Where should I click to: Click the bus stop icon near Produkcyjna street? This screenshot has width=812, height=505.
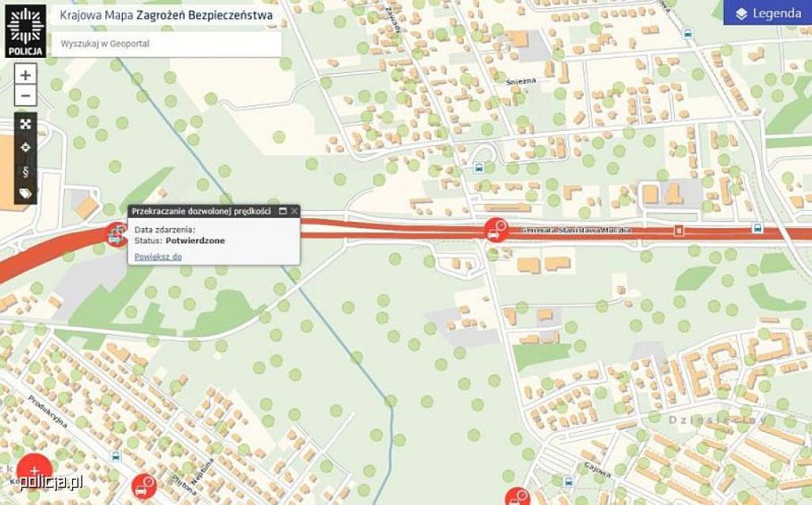pyautogui.click(x=116, y=457)
